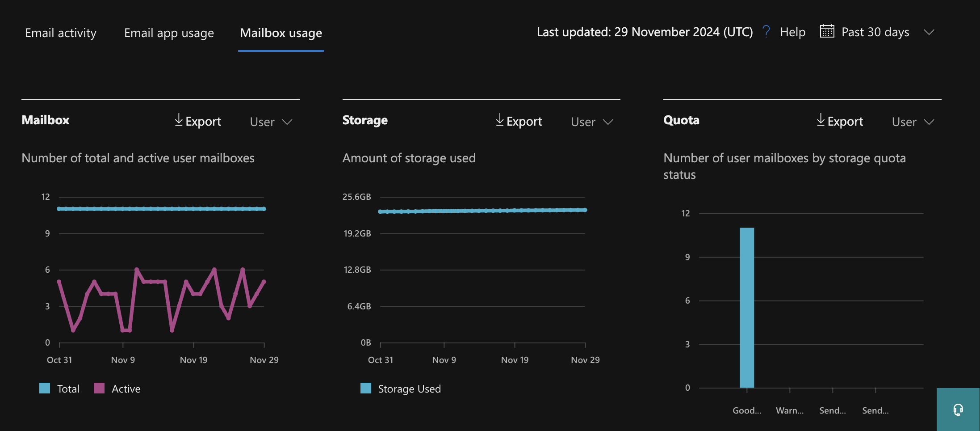Switch to the Email activity tab

(61, 33)
